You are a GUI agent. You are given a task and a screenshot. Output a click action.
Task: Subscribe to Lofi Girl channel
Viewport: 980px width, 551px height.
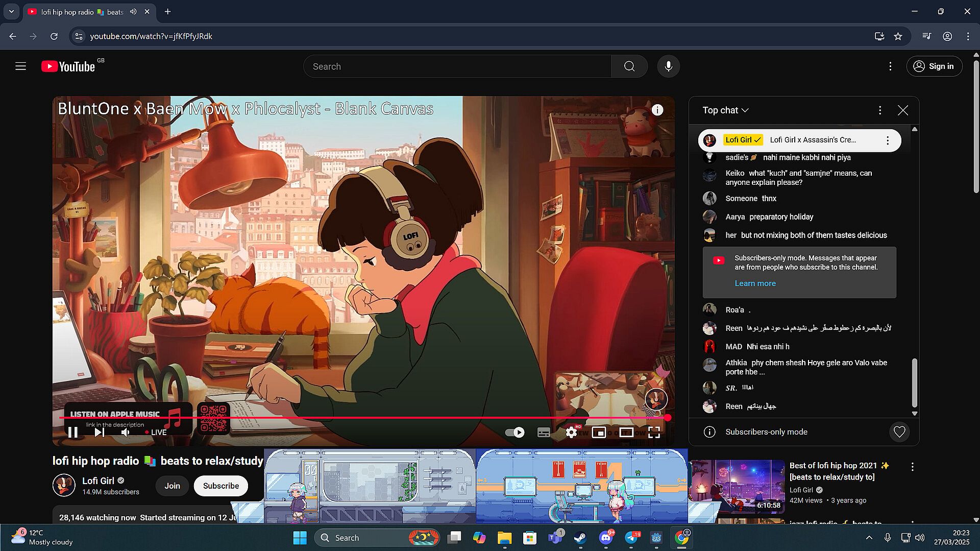[x=221, y=486]
